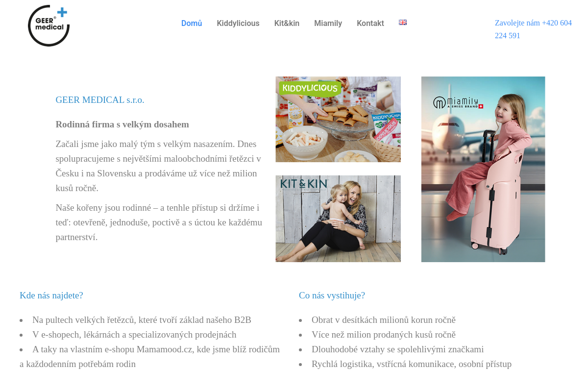Open the Kiddylicious menu item

(238, 23)
